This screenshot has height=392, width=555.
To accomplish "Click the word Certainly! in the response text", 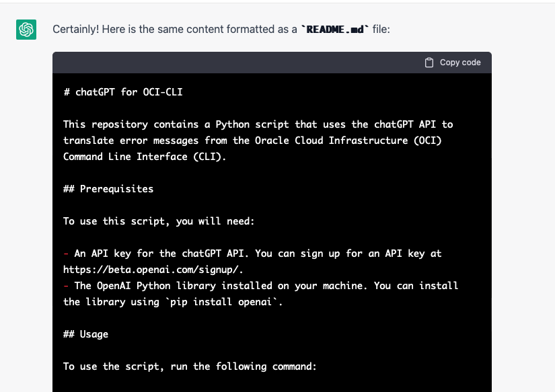I will (75, 29).
